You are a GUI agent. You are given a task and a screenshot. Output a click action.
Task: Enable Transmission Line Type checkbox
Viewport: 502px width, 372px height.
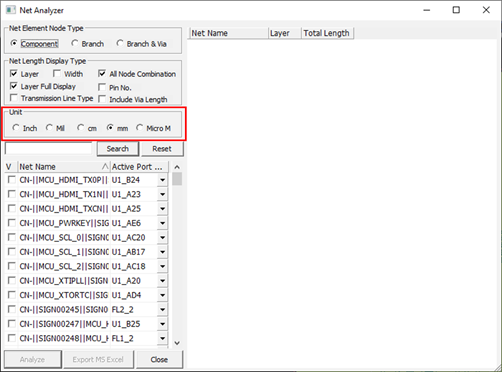[x=14, y=98]
